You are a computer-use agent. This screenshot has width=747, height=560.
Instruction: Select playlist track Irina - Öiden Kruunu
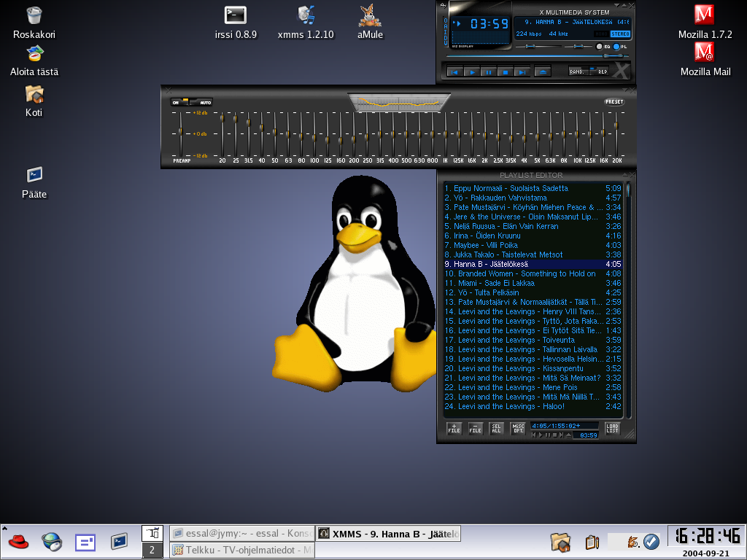tap(533, 236)
